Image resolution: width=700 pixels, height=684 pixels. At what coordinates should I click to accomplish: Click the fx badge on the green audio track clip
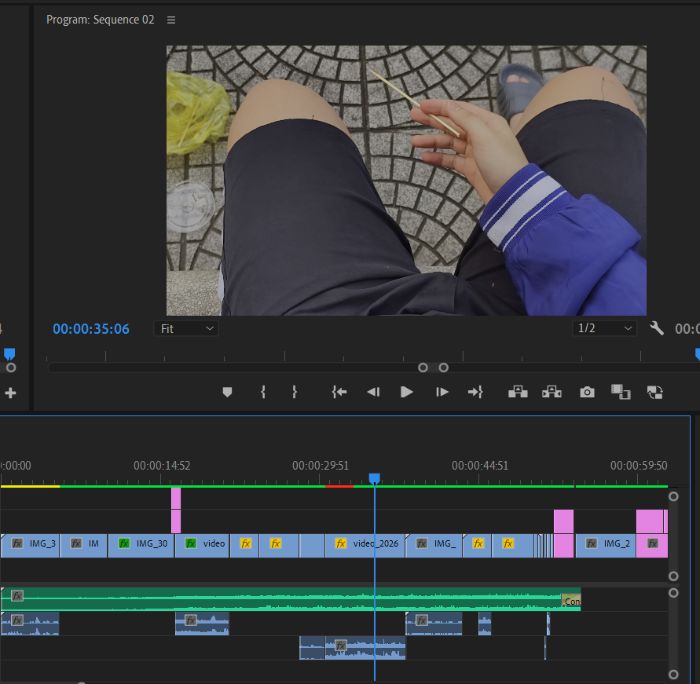[x=17, y=596]
